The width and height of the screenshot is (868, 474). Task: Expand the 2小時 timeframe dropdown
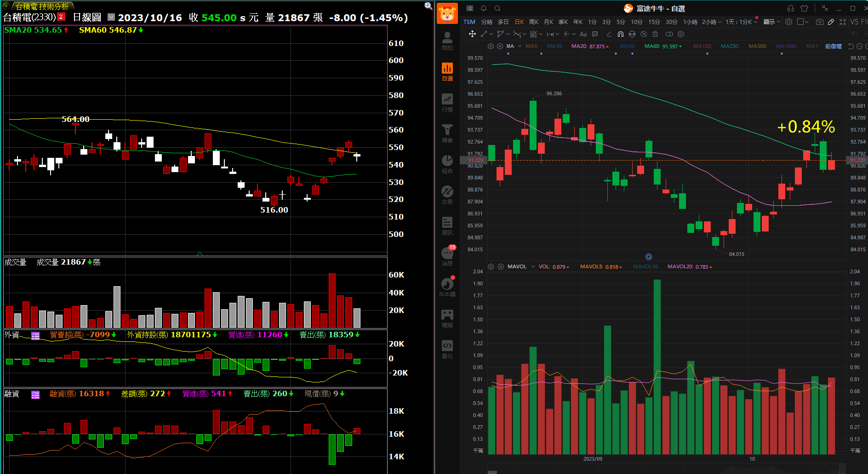(x=720, y=22)
